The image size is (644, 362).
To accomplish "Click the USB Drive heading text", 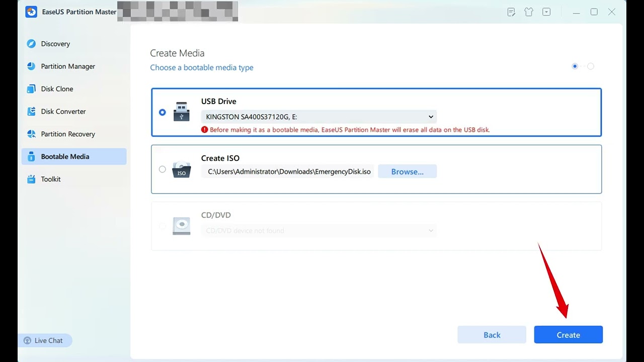I will point(219,101).
